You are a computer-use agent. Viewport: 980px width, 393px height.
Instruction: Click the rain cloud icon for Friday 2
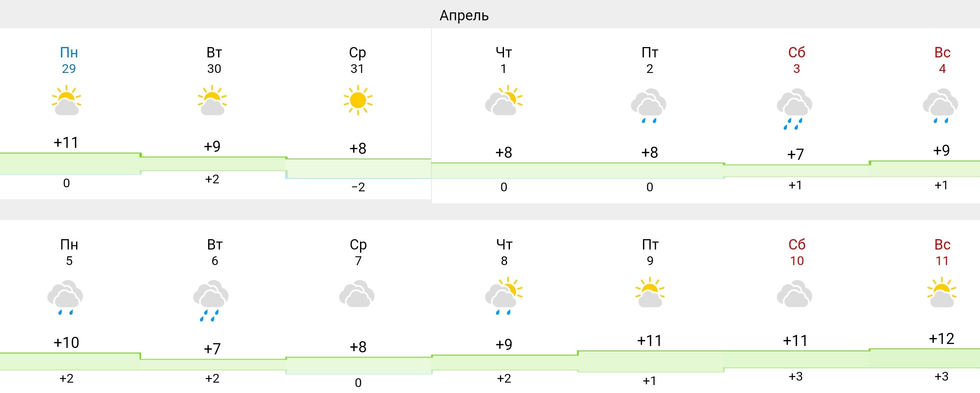[649, 106]
